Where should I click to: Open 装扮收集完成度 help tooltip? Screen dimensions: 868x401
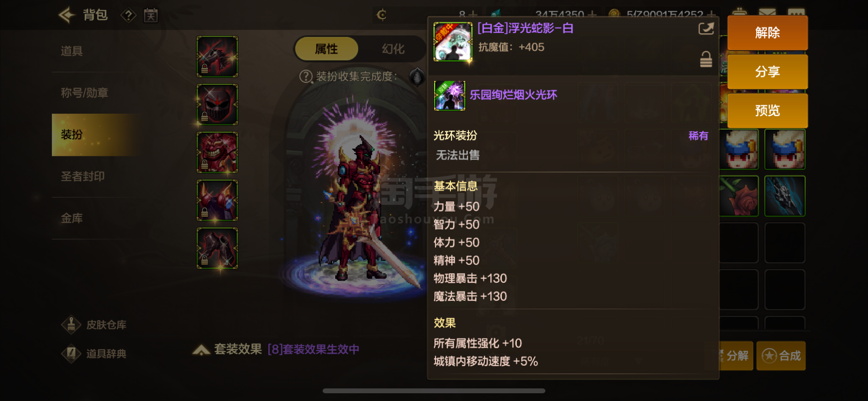point(306,77)
